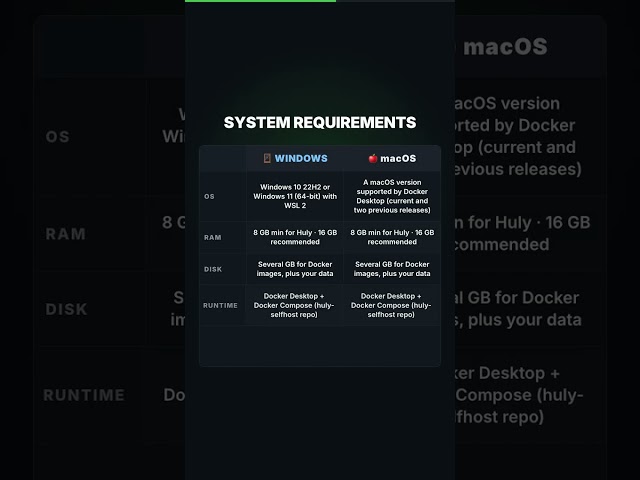Select 'A macOS version supported by Docker' cell

[x=392, y=196]
